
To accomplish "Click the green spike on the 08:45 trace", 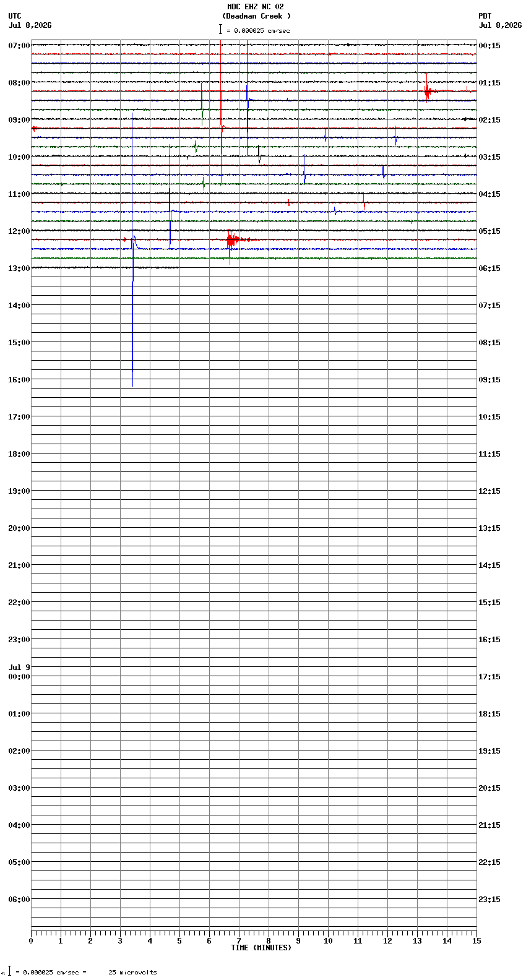I will tap(202, 105).
